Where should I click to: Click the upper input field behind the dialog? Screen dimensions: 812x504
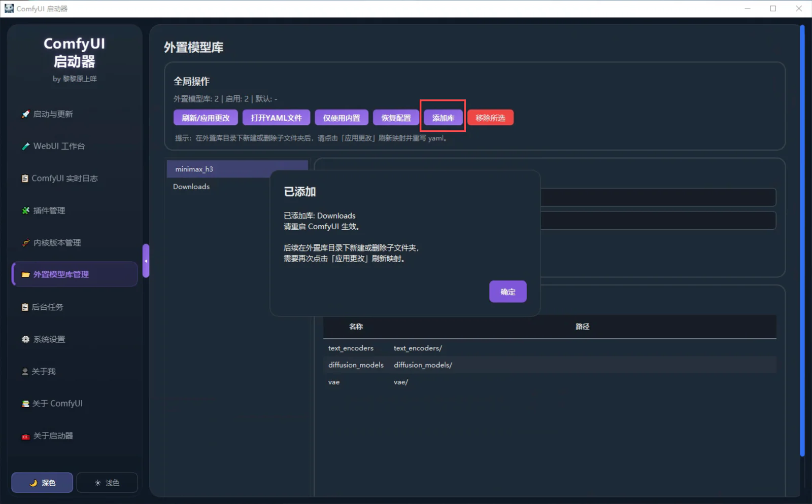pyautogui.click(x=658, y=197)
